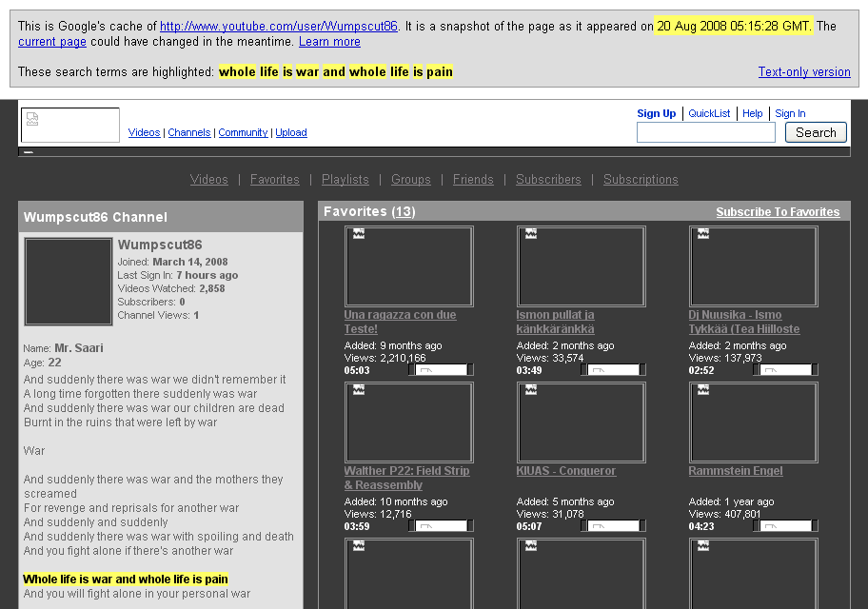Viewport: 868px width, 609px height.
Task: Click the 'Joined: March 14, 2008' text
Action: point(172,262)
